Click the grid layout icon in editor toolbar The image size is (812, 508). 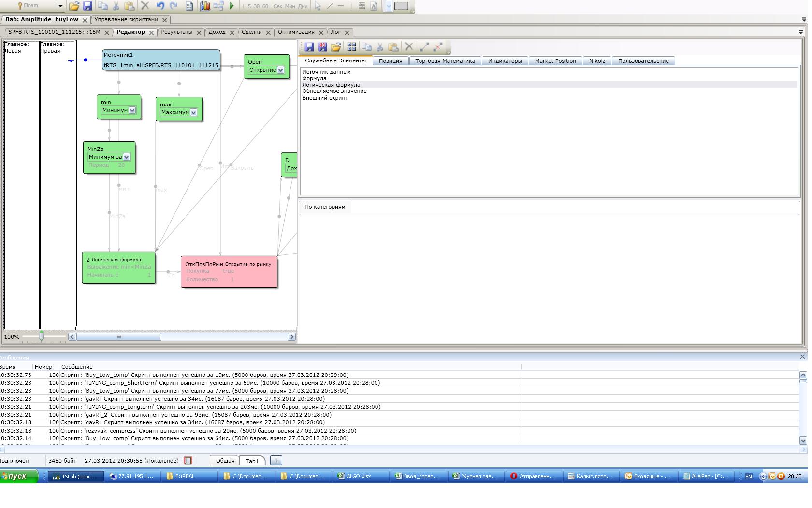pyautogui.click(x=351, y=47)
